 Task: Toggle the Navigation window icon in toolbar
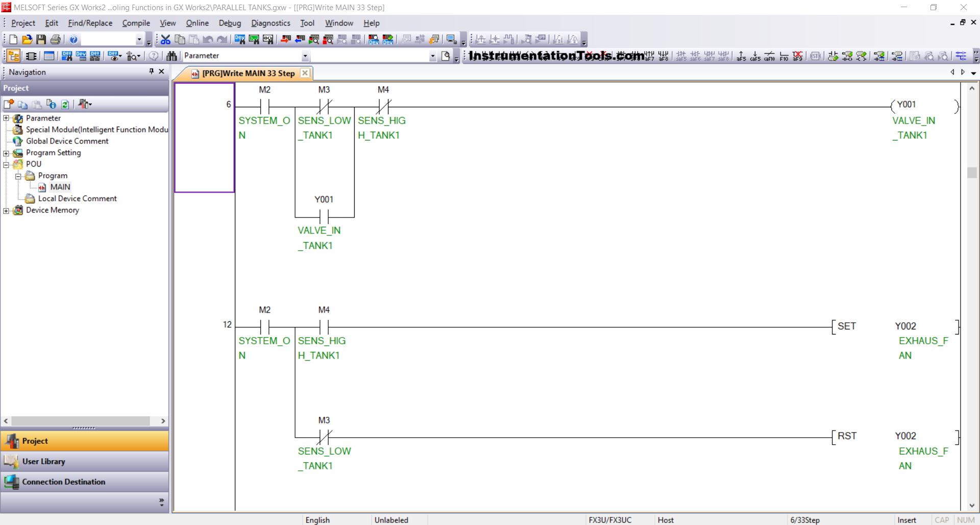click(x=14, y=56)
